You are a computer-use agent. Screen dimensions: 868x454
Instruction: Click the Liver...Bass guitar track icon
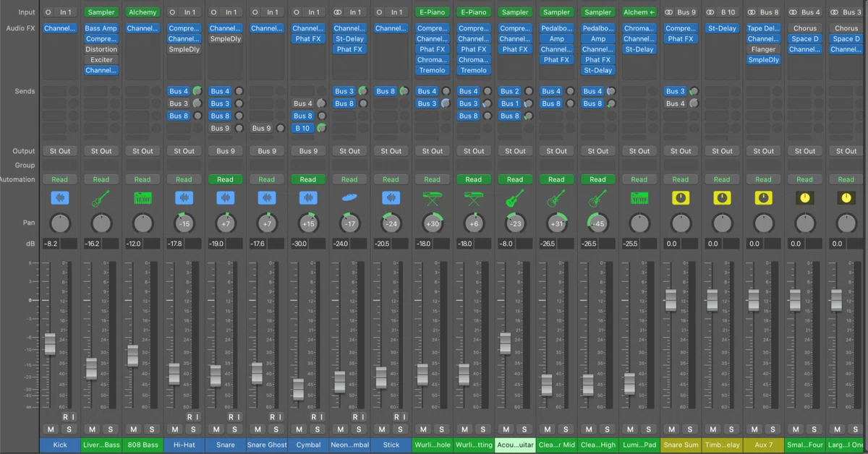pyautogui.click(x=101, y=198)
